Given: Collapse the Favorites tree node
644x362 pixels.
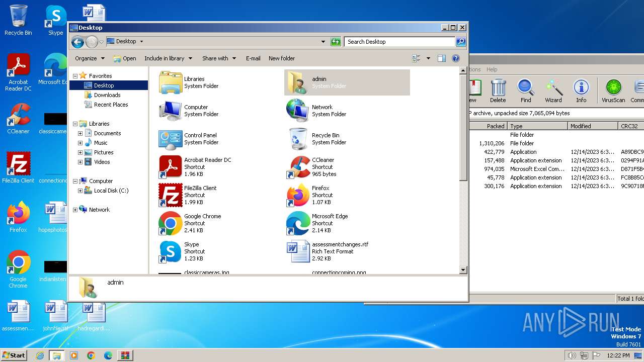Looking at the screenshot, I should pyautogui.click(x=75, y=76).
